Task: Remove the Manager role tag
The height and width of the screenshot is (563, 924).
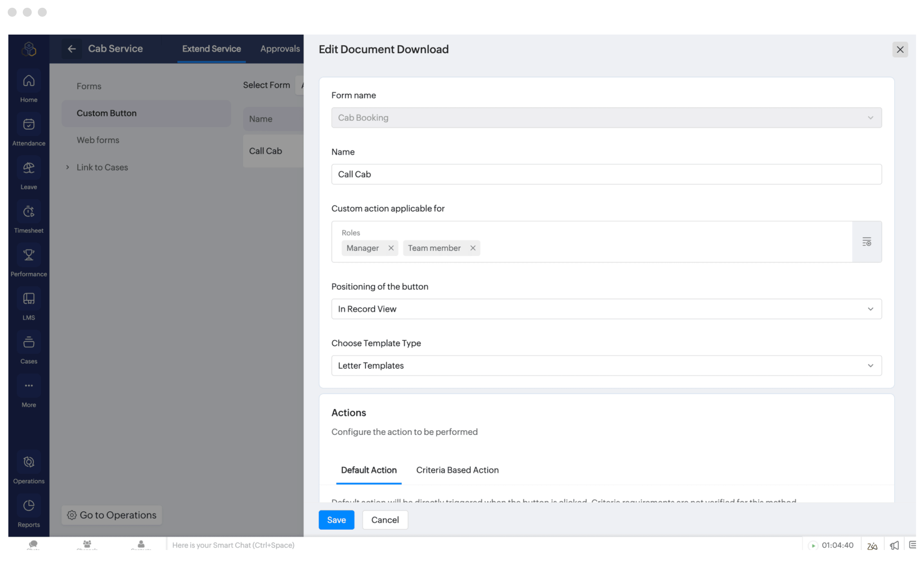Action: click(391, 248)
